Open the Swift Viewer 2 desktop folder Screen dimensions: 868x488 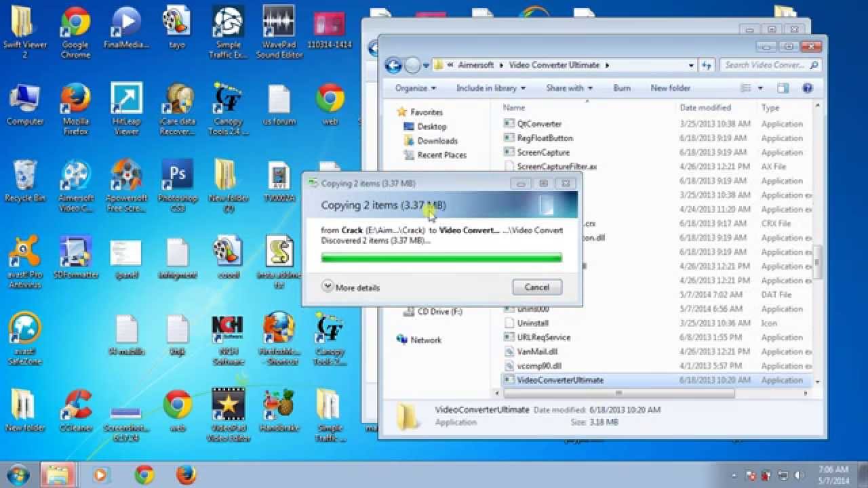24,32
